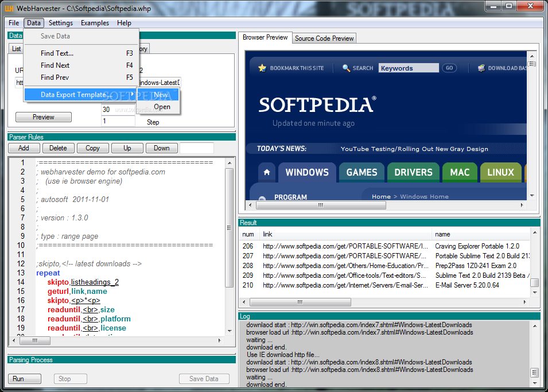Click Log panel scroll down arrow
Screen dimensions: 548x392
tap(534, 383)
